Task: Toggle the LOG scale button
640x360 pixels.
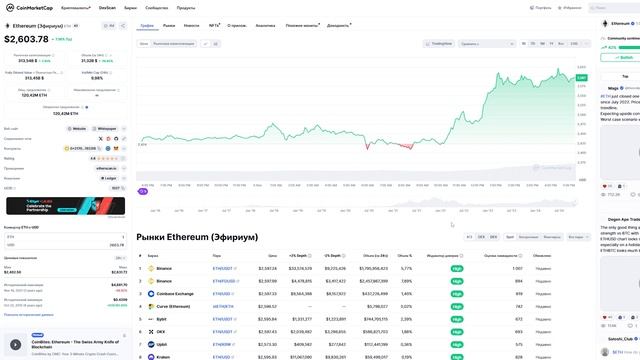Action: [x=574, y=44]
